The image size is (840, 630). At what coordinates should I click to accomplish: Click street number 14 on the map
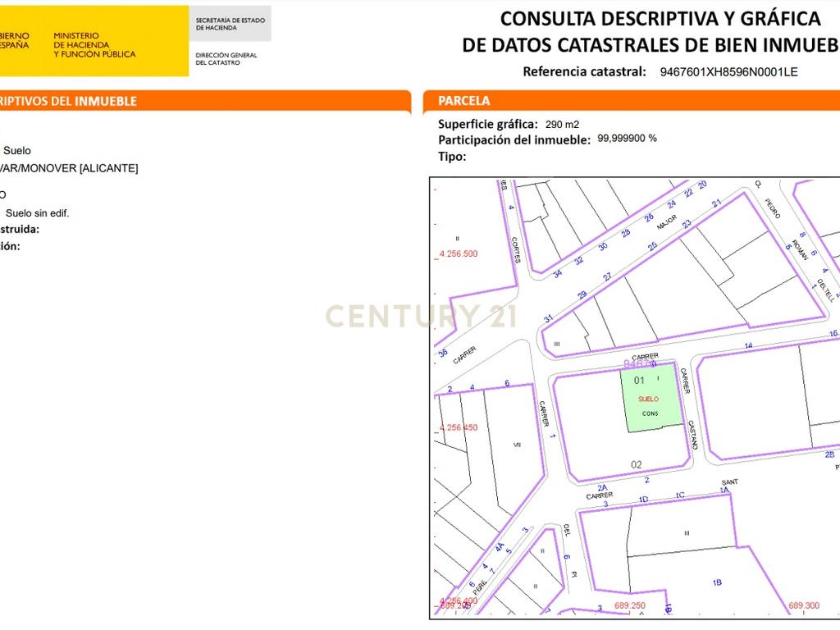click(748, 345)
